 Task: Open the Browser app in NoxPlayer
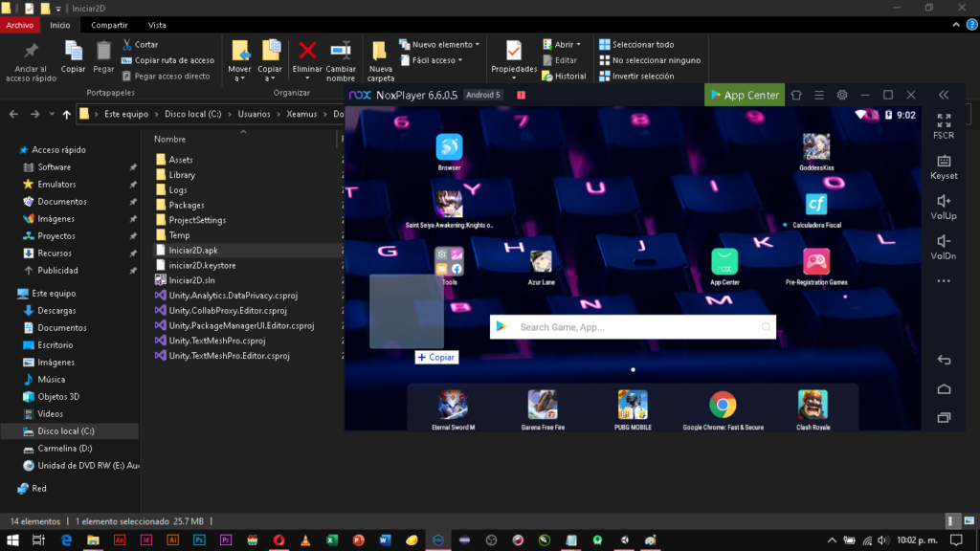[449, 147]
